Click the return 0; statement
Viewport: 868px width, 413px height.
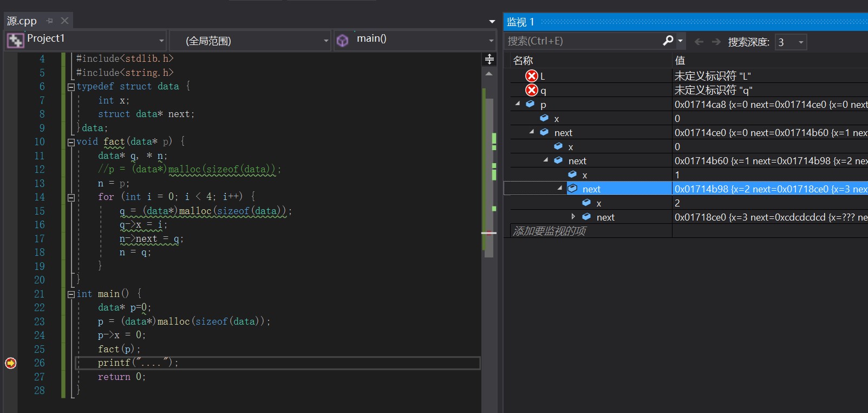coord(122,377)
